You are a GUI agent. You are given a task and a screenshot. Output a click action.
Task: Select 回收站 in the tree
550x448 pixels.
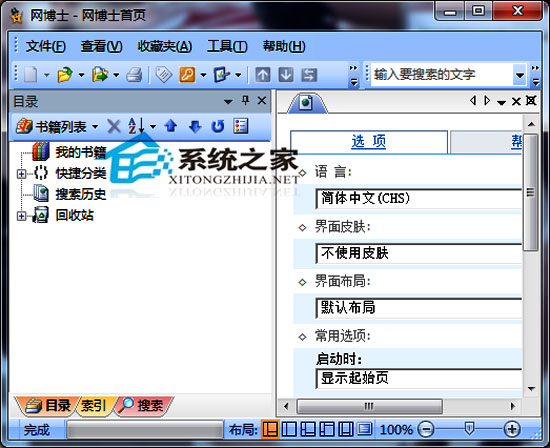pos(75,215)
